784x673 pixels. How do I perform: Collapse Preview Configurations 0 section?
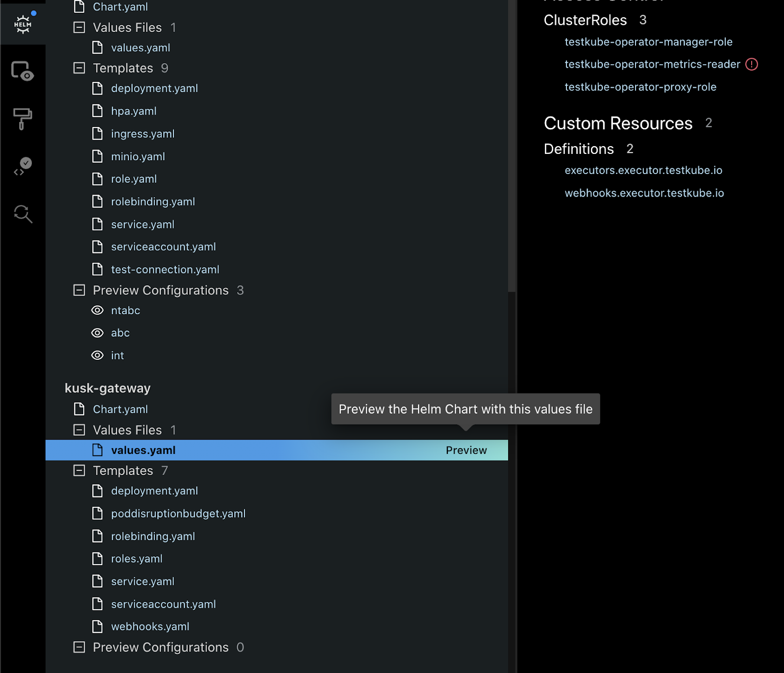79,648
